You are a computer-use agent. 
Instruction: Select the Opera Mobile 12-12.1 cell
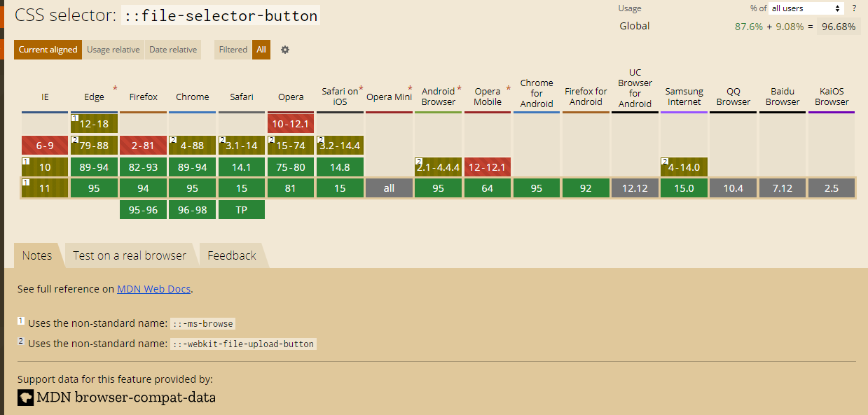(x=488, y=167)
